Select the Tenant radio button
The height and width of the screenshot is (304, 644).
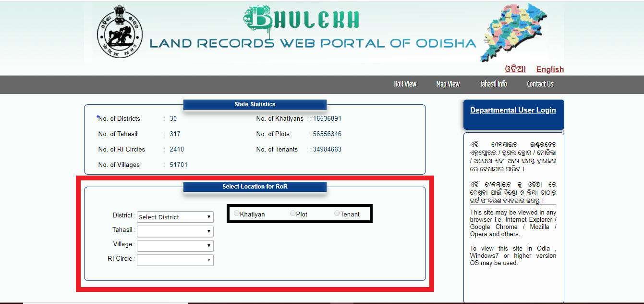(337, 213)
